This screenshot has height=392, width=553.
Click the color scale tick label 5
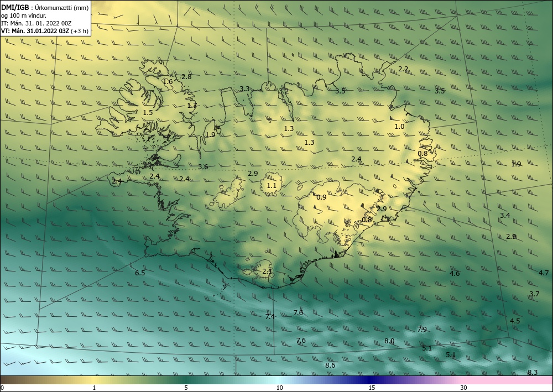coord(186,388)
